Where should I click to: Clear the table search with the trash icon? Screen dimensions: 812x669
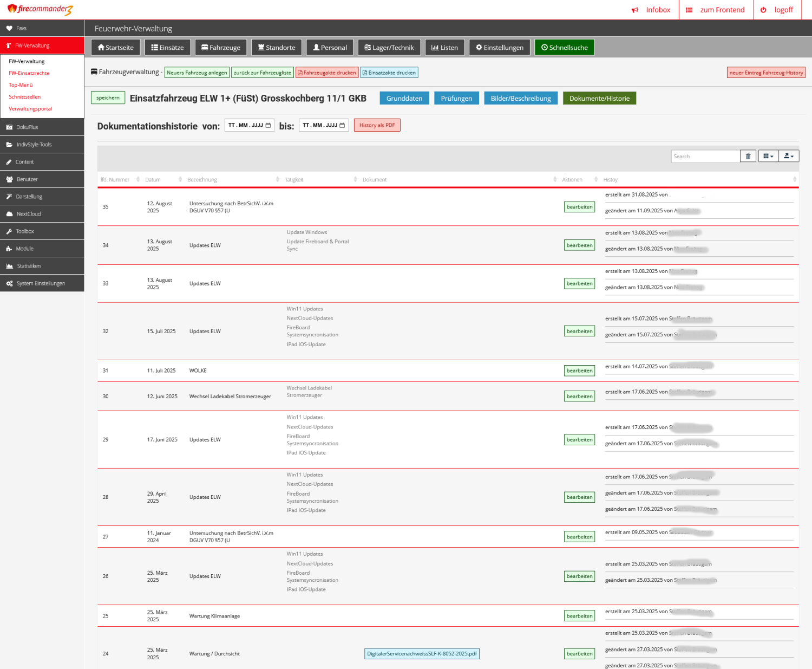click(x=748, y=157)
